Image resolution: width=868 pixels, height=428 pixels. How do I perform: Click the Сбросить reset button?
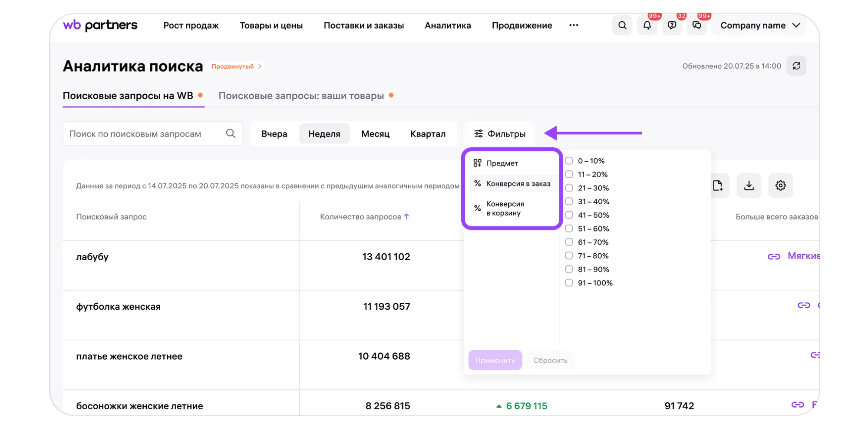(550, 360)
